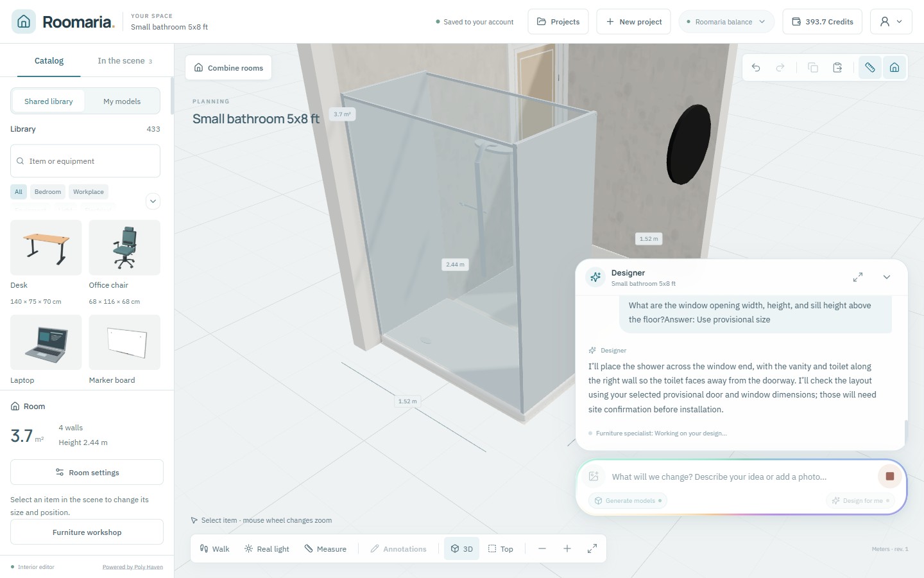924x578 pixels.
Task: Zoom out with the minus button
Action: [x=542, y=548]
